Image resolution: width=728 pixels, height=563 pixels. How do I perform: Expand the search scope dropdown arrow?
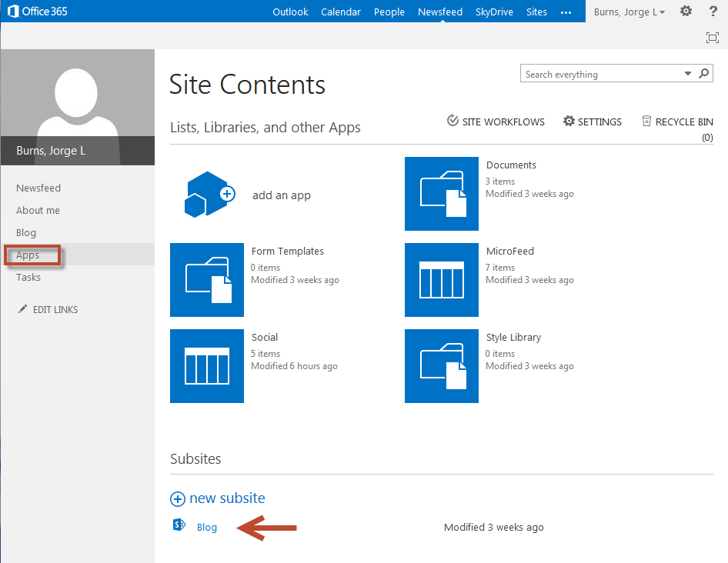tap(688, 74)
